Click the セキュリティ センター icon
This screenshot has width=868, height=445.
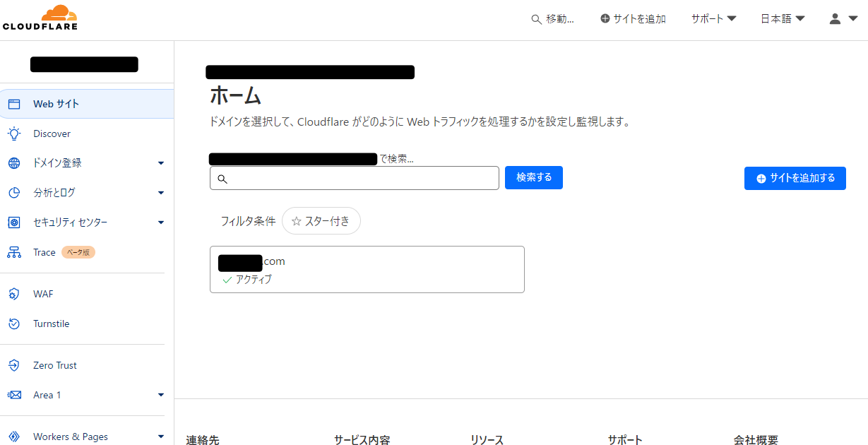(14, 222)
